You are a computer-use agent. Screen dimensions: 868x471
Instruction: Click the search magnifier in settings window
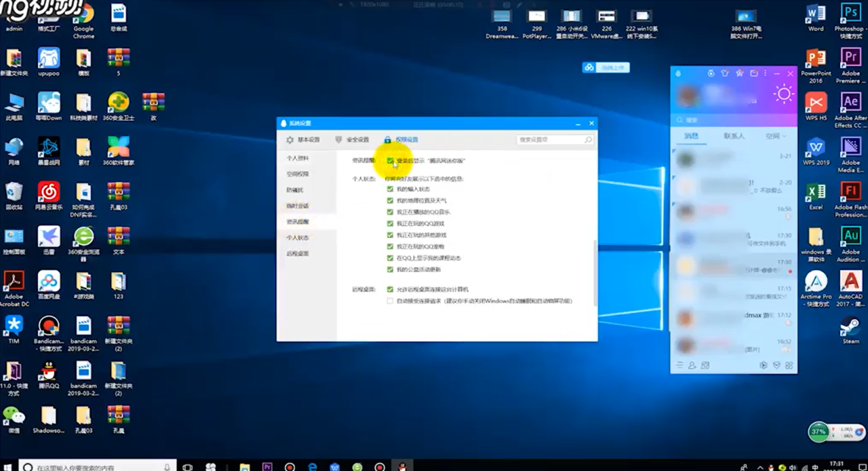point(588,140)
